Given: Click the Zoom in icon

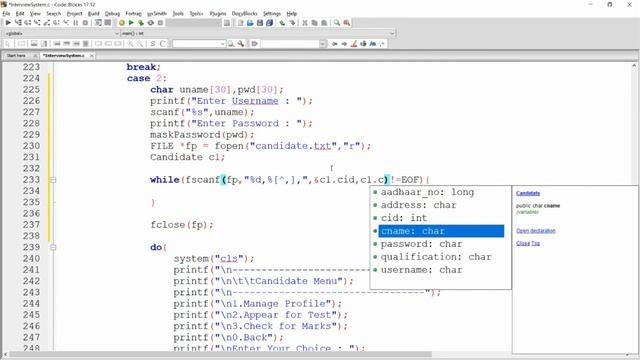Looking at the screenshot, I should click(x=131, y=44).
